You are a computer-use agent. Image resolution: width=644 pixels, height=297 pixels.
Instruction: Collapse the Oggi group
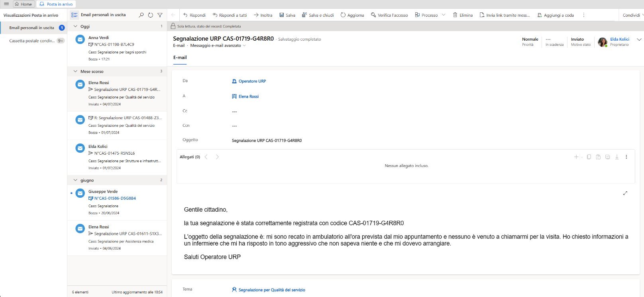pos(75,26)
